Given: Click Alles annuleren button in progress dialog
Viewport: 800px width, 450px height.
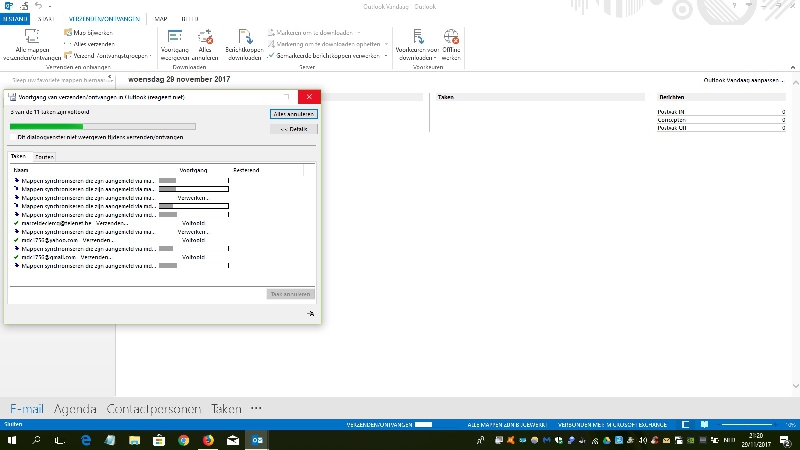Looking at the screenshot, I should [293, 114].
